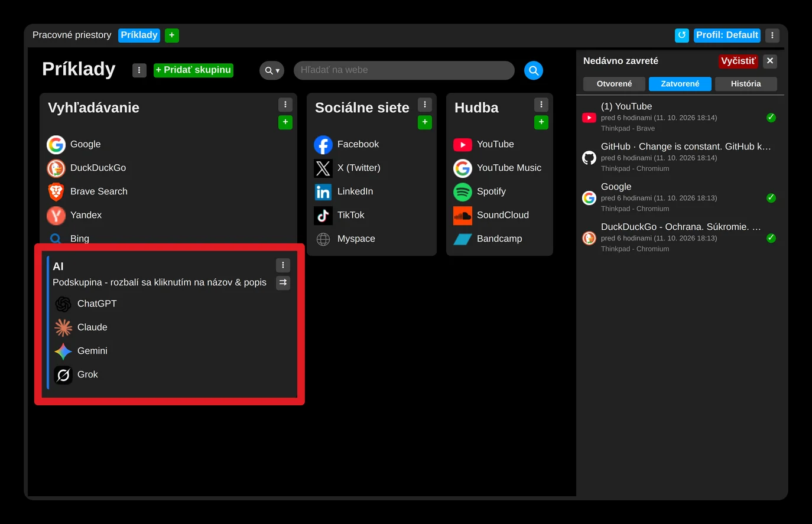Open the AI subgroup three-dot menu

click(282, 265)
